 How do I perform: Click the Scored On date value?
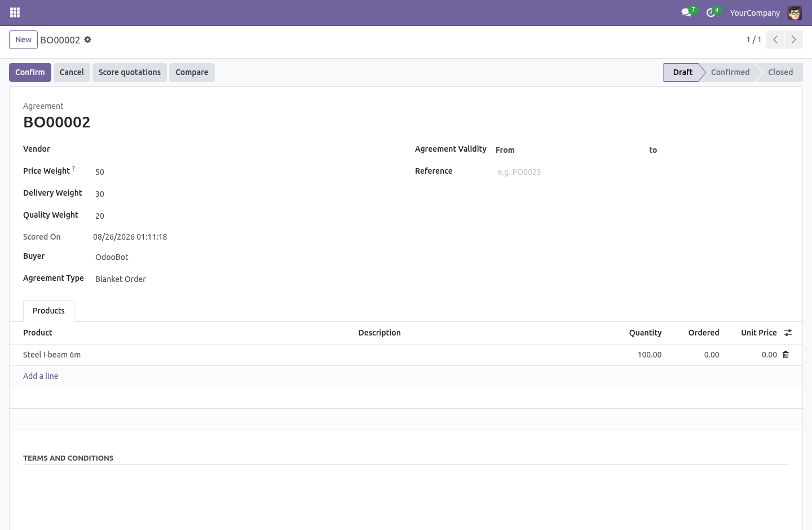tap(130, 237)
